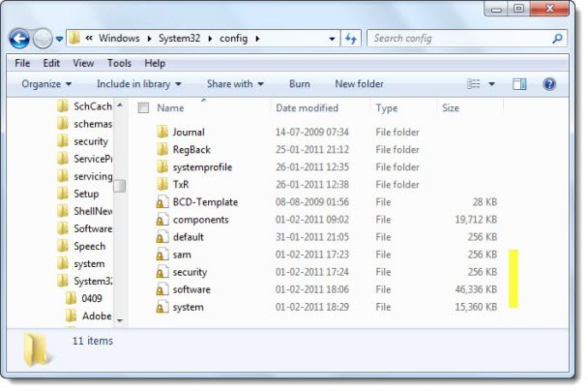Open Include in library dropdown

(139, 84)
